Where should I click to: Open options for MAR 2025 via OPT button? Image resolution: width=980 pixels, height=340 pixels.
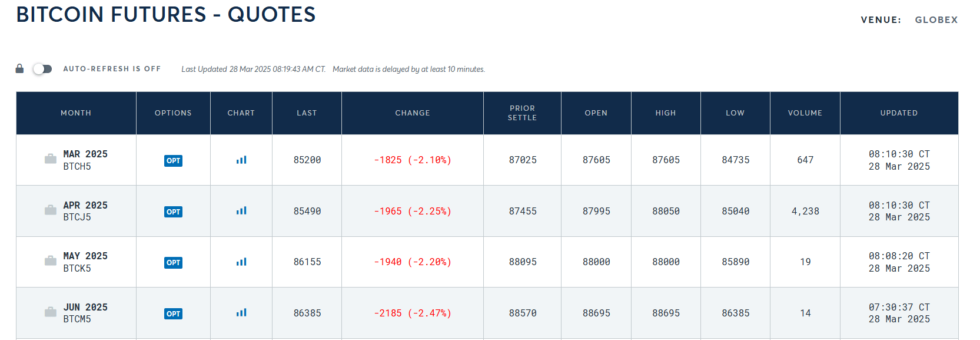(x=173, y=160)
